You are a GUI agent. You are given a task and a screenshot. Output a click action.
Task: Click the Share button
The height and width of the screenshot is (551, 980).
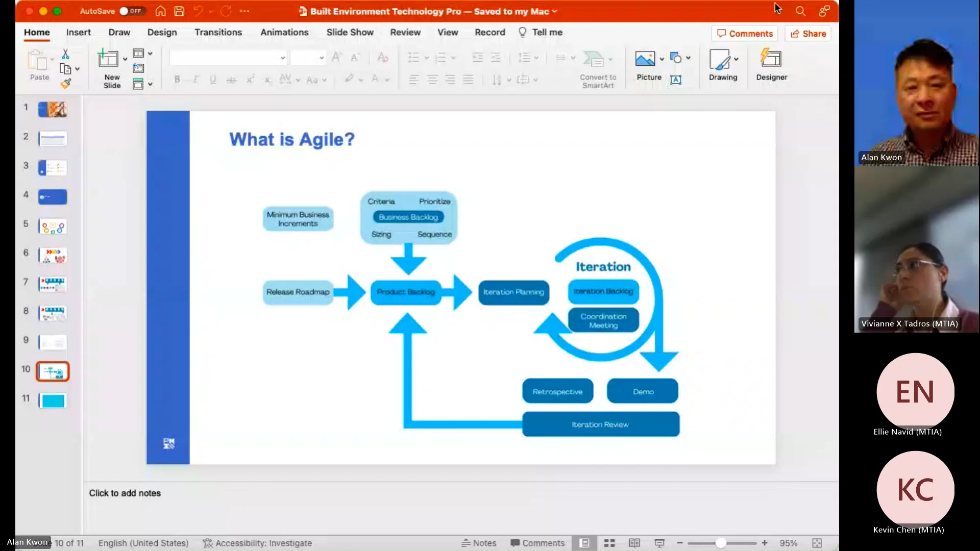pos(808,34)
